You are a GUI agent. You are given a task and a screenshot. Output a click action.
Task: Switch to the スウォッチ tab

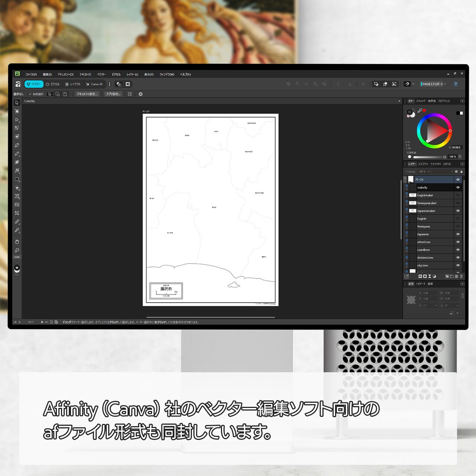(x=421, y=101)
